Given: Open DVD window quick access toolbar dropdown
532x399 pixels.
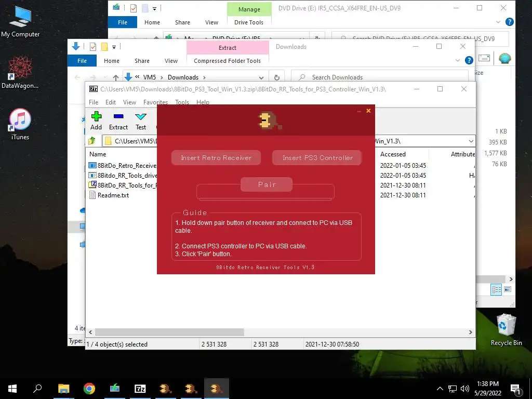Looking at the screenshot, I should pos(154,9).
